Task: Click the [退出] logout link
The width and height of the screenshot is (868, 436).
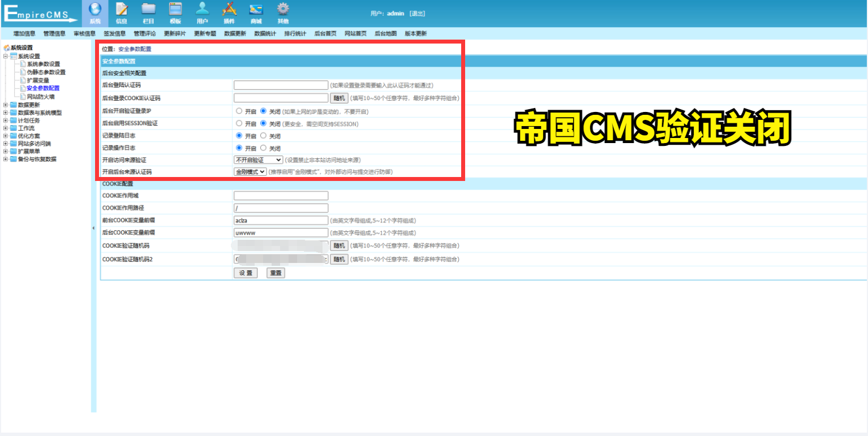Action: click(417, 13)
